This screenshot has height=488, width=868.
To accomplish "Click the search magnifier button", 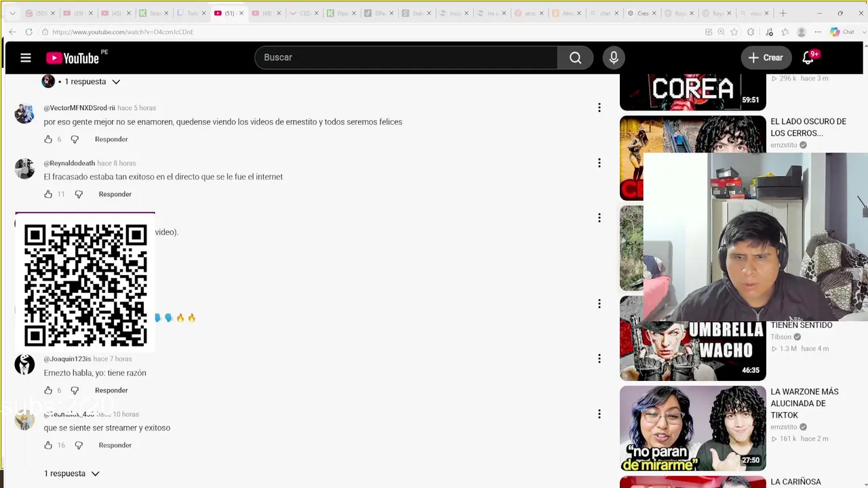I will (575, 58).
